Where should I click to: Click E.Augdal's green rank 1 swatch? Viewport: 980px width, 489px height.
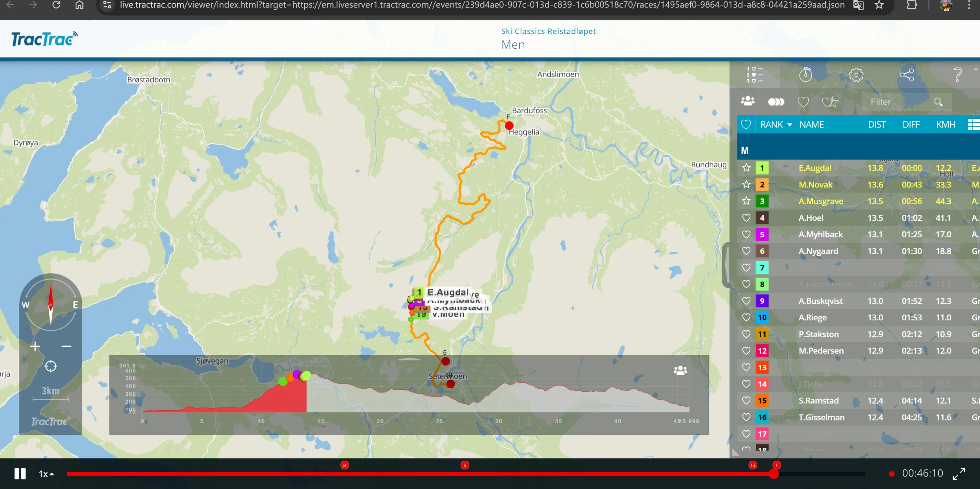point(762,168)
